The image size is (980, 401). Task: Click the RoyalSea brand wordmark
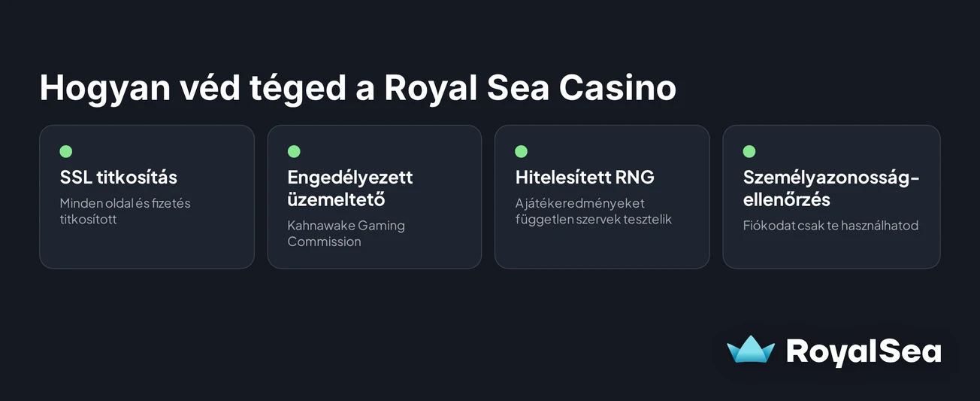864,351
